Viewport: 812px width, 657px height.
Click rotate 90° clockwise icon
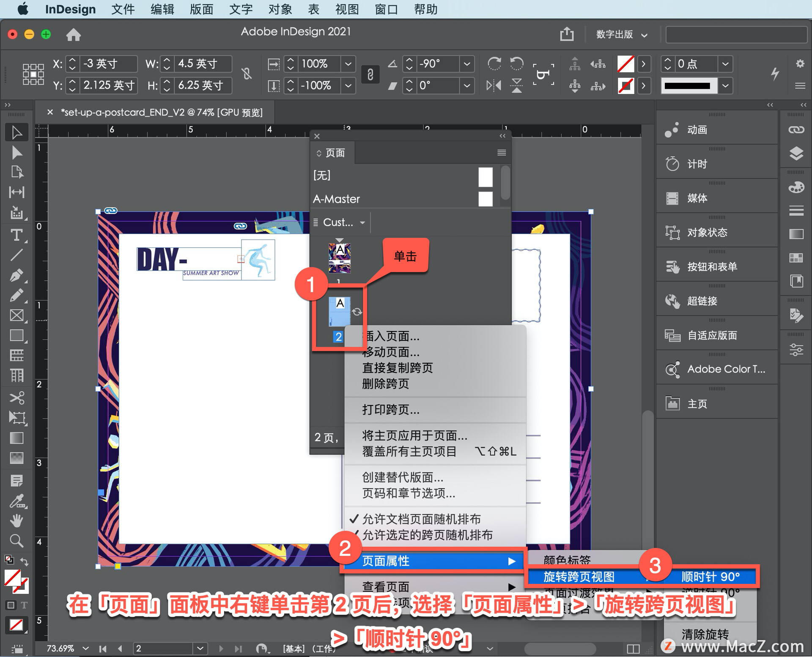coord(494,64)
